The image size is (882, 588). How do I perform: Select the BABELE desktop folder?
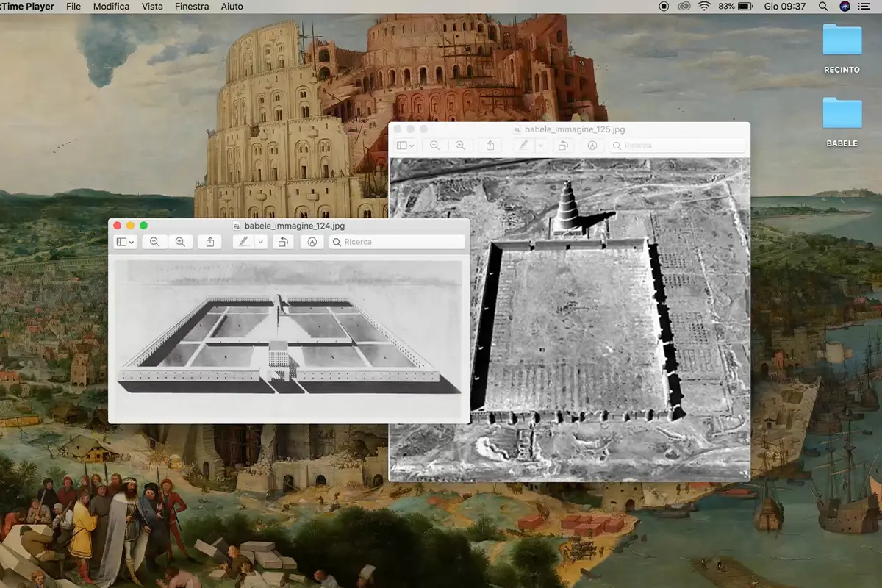coord(842,122)
